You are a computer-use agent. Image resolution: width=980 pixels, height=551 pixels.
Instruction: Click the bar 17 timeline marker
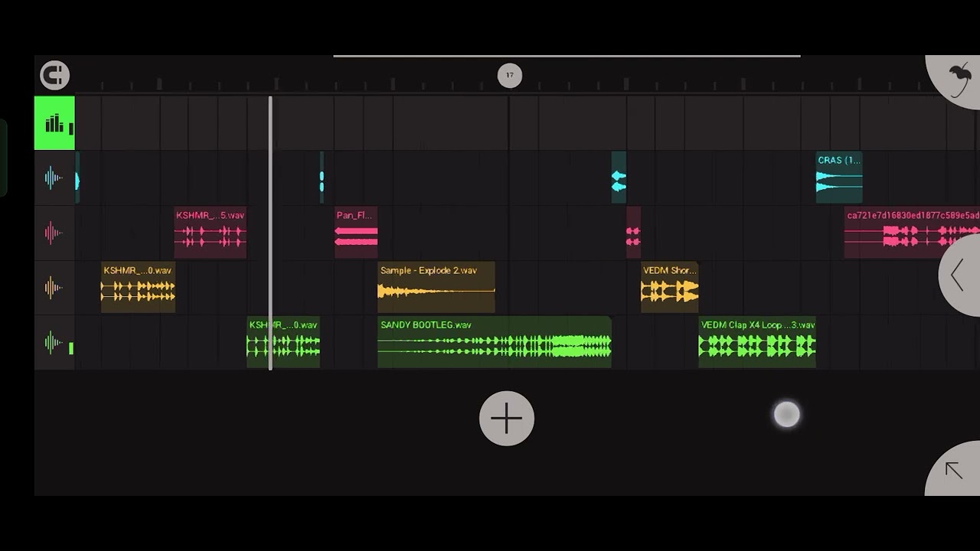pos(510,75)
